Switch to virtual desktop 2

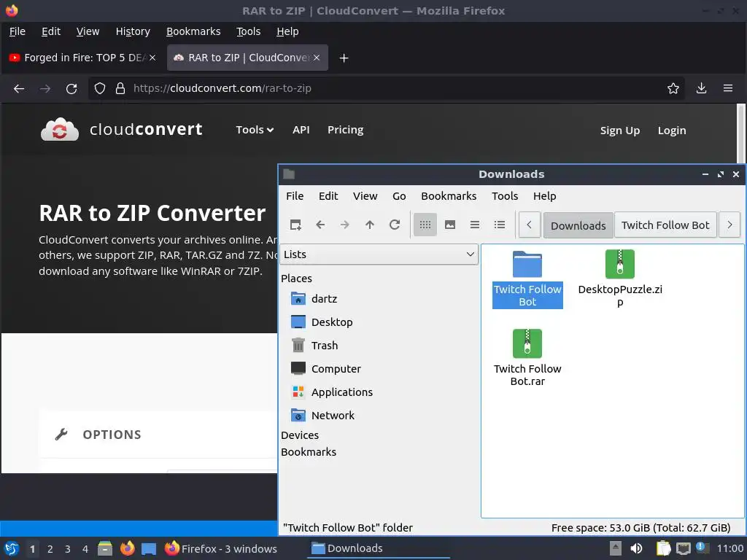coord(50,549)
